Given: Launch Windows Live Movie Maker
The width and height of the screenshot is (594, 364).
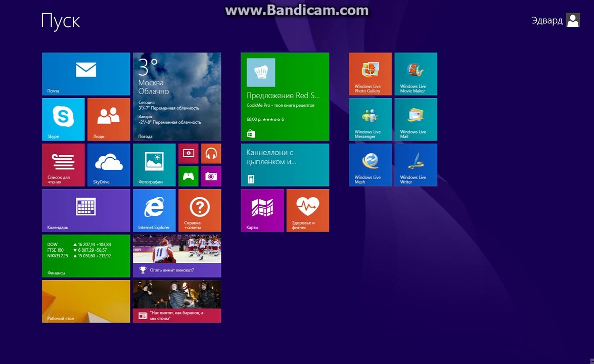Looking at the screenshot, I should click(x=416, y=74).
